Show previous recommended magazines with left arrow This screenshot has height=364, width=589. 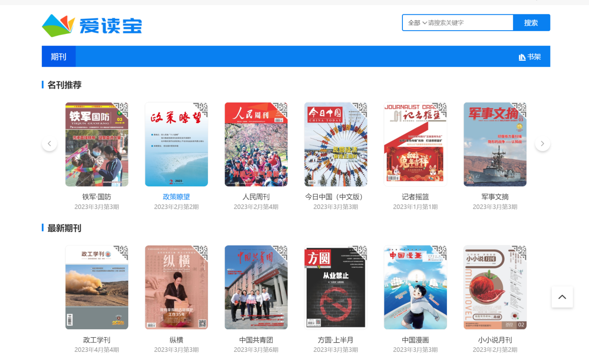(x=49, y=144)
